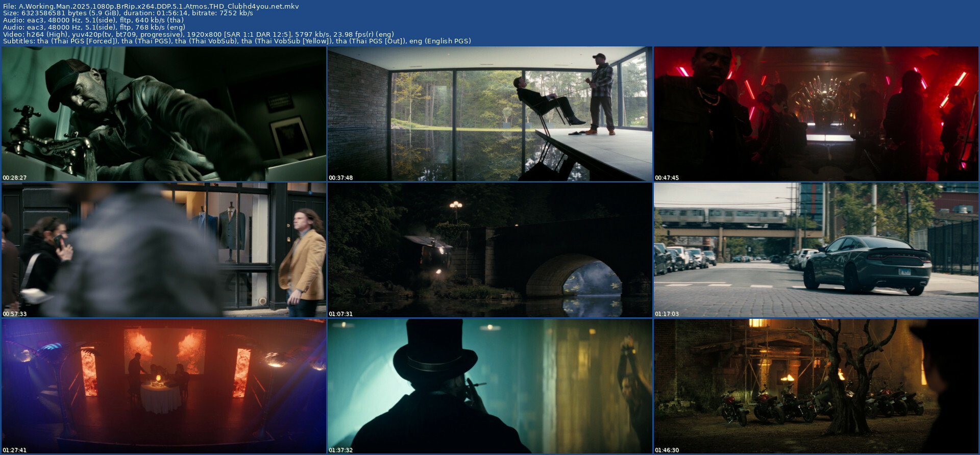View the red stage thumbnail at 01:27:41
Viewport: 980px width, 455px height.
click(164, 386)
